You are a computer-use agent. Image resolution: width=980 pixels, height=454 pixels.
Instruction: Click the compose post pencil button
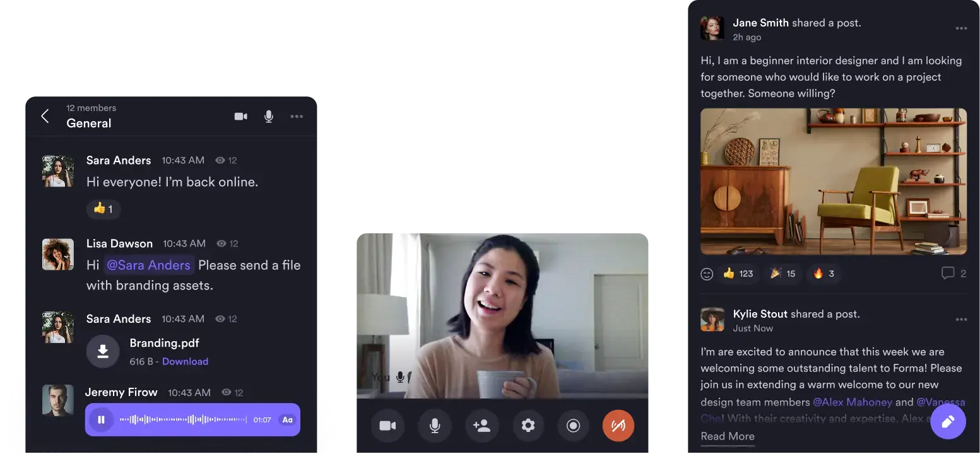click(x=948, y=421)
